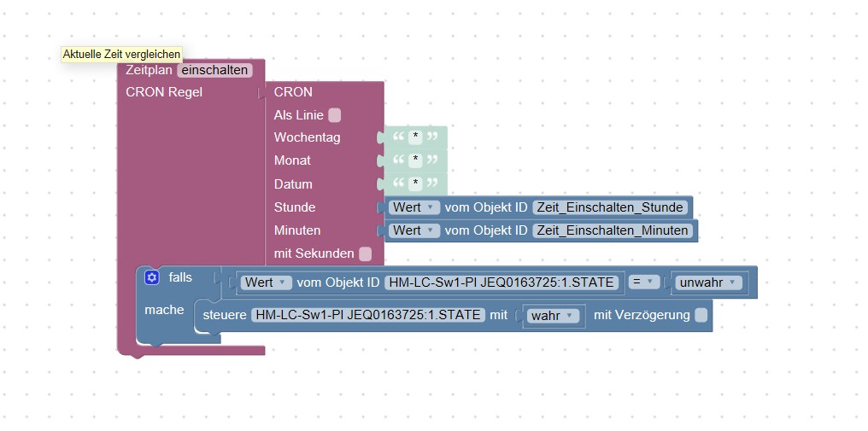Select the mache label
This screenshot has height=431, width=868.
(x=164, y=310)
